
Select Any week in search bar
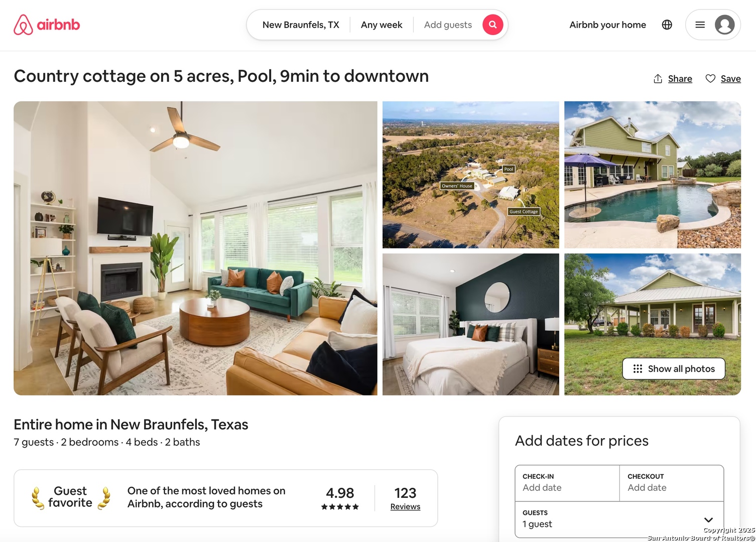click(x=382, y=25)
